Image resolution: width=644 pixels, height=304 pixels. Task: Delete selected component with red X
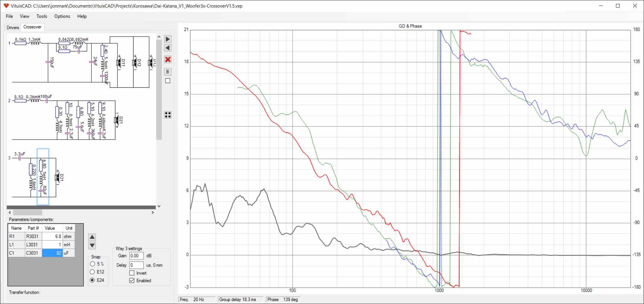[x=168, y=59]
